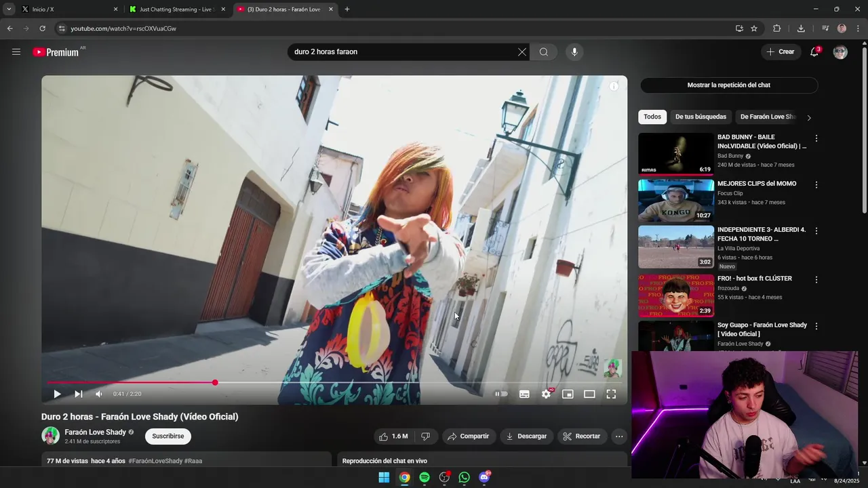The width and height of the screenshot is (868, 488).
Task: Open FRO! - hot box ft CLÚSTER title
Action: tap(754, 279)
